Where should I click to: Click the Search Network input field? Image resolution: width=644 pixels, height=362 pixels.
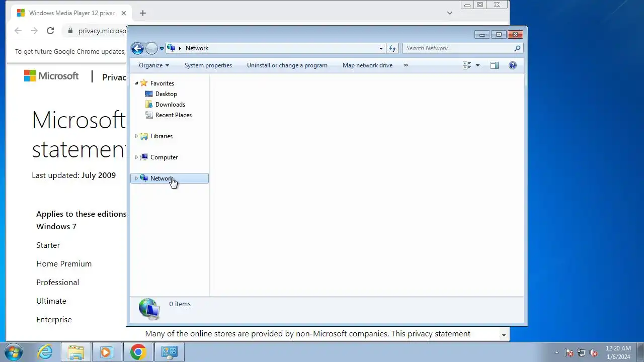[x=458, y=48]
